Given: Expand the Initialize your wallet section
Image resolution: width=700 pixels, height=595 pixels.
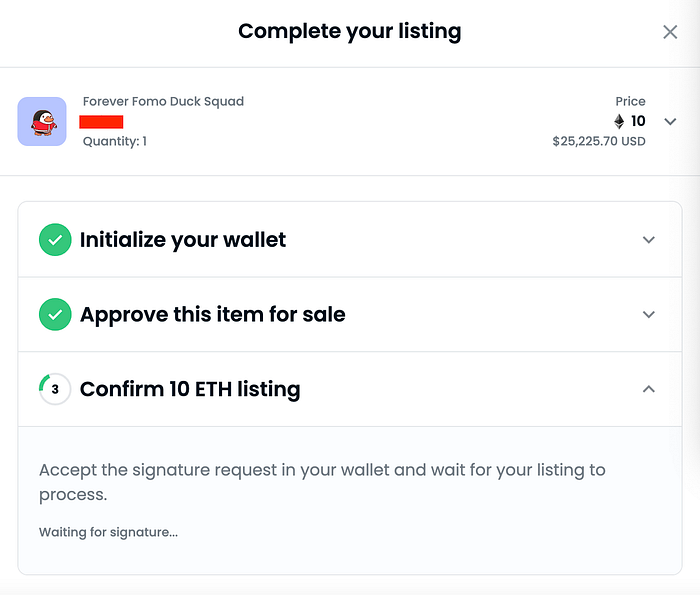Looking at the screenshot, I should coord(649,240).
